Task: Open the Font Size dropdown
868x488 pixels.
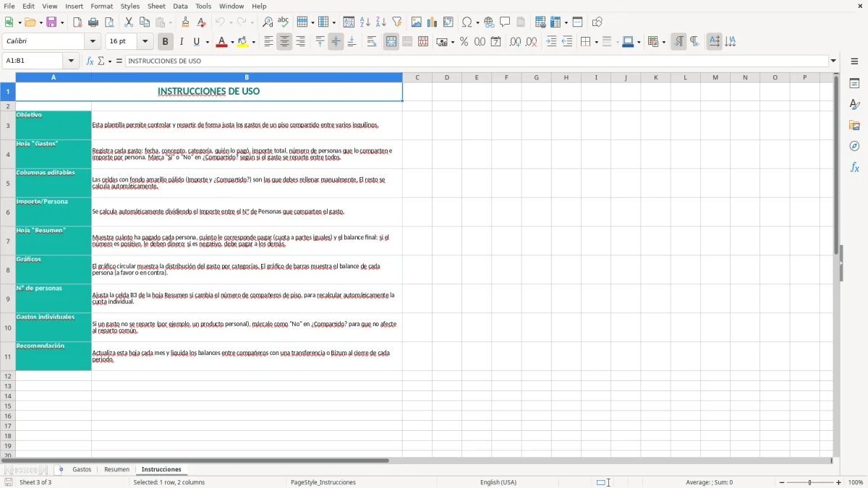Action: (x=145, y=42)
